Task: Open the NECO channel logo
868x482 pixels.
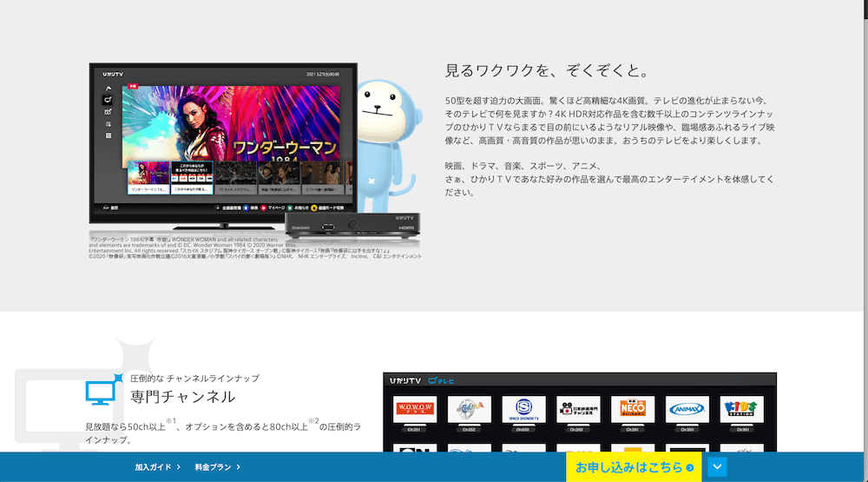Action: [x=633, y=409]
